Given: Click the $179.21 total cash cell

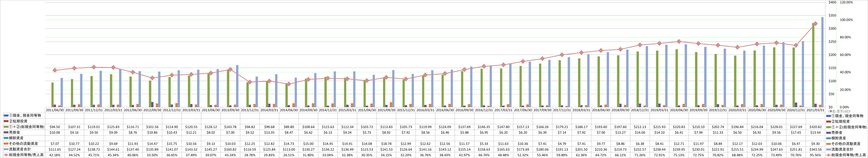Looking at the screenshot, I should 562,127.
